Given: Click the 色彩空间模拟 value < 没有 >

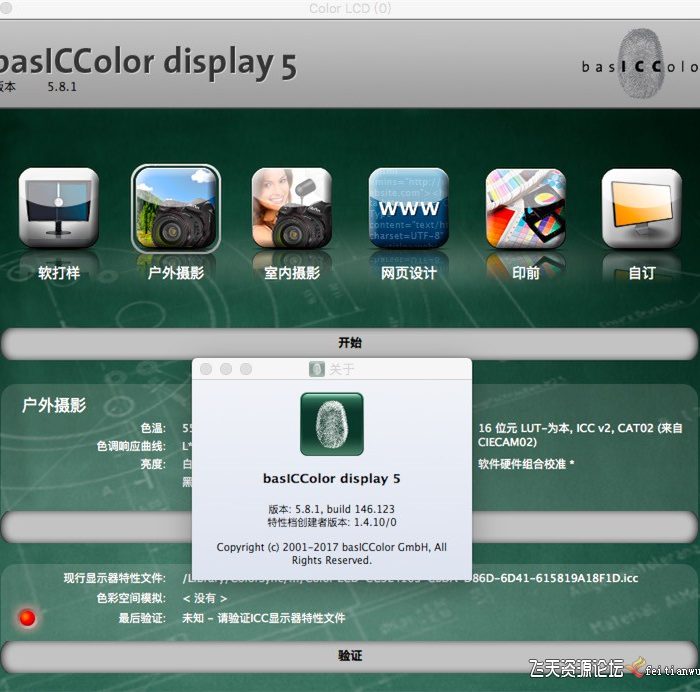Looking at the screenshot, I should 204,598.
